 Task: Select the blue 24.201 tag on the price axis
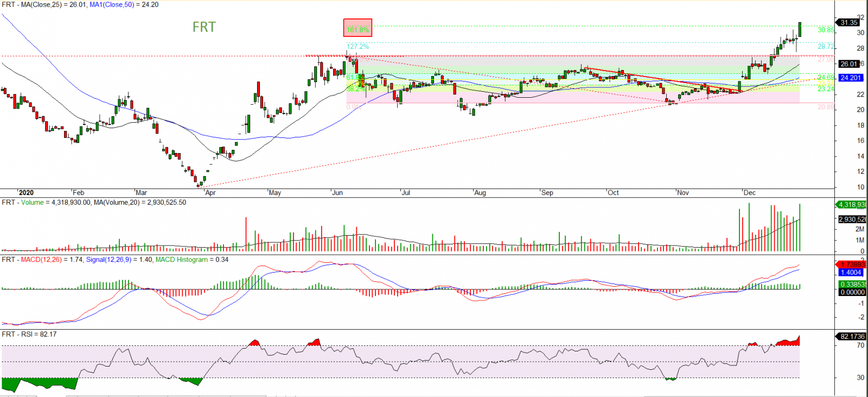point(851,78)
